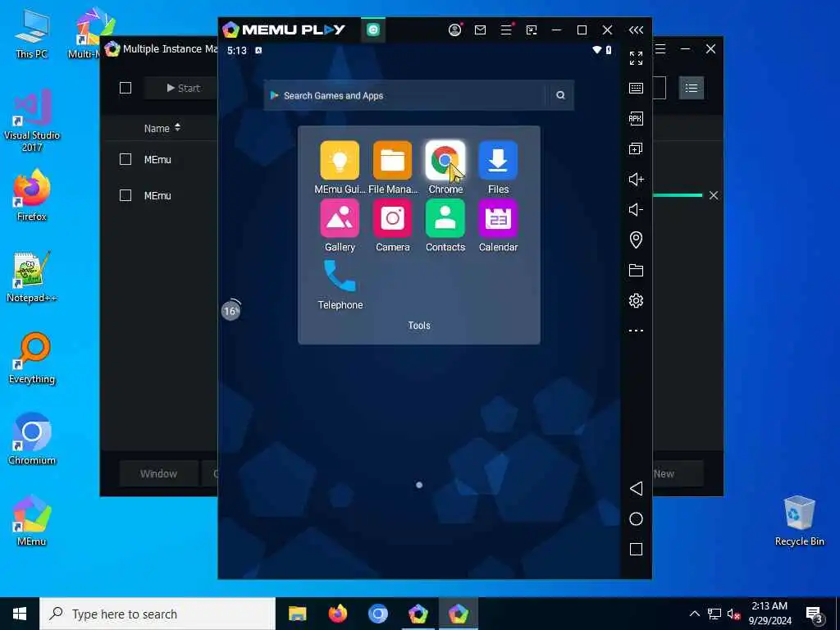Viewport: 840px width, 630px height.
Task: Open the MEmu desktop shortcut
Action: [x=32, y=520]
